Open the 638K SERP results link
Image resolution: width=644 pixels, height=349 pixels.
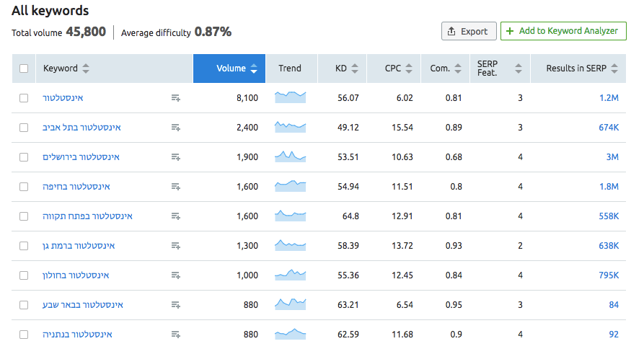[x=609, y=246]
